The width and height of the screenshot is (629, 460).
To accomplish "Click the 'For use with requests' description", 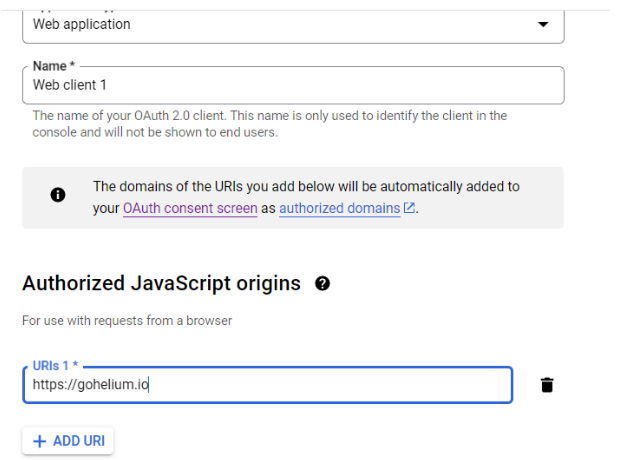I will tap(127, 321).
